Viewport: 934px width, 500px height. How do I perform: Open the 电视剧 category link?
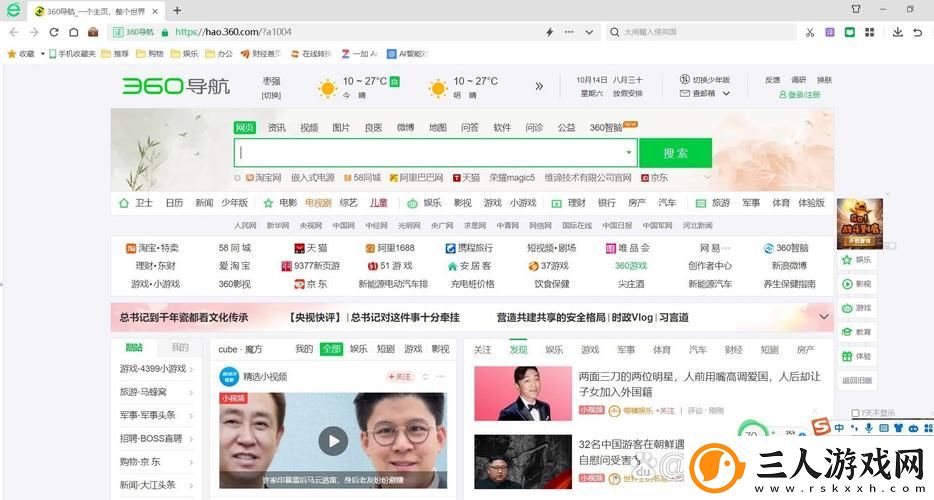[x=318, y=203]
